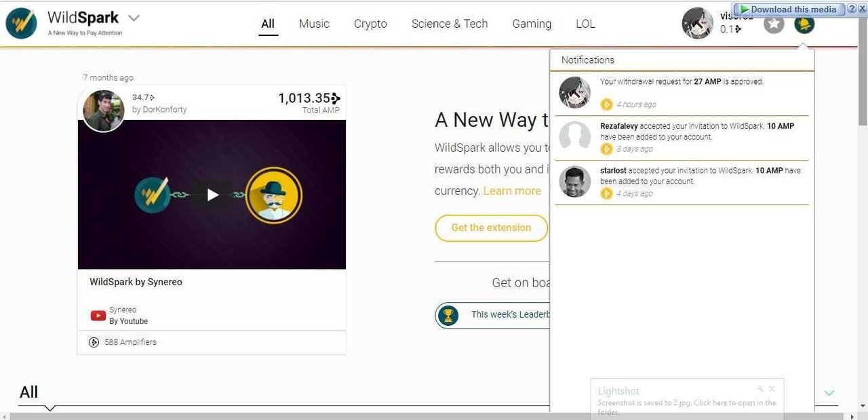
Task: Follow the Learn more link
Action: click(512, 191)
